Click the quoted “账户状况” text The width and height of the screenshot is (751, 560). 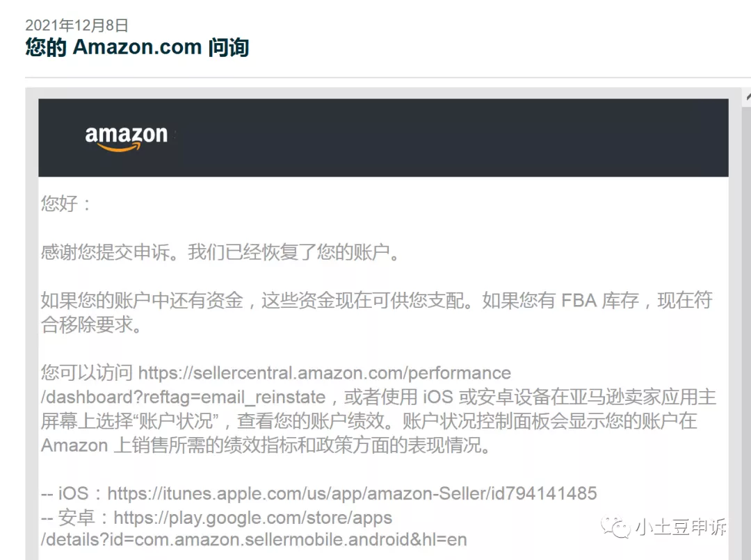[177, 421]
